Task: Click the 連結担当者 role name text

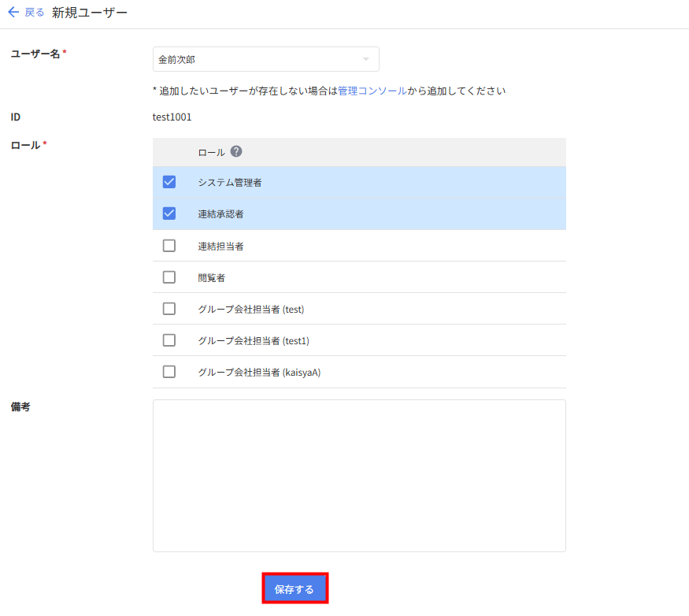Action: (x=220, y=246)
